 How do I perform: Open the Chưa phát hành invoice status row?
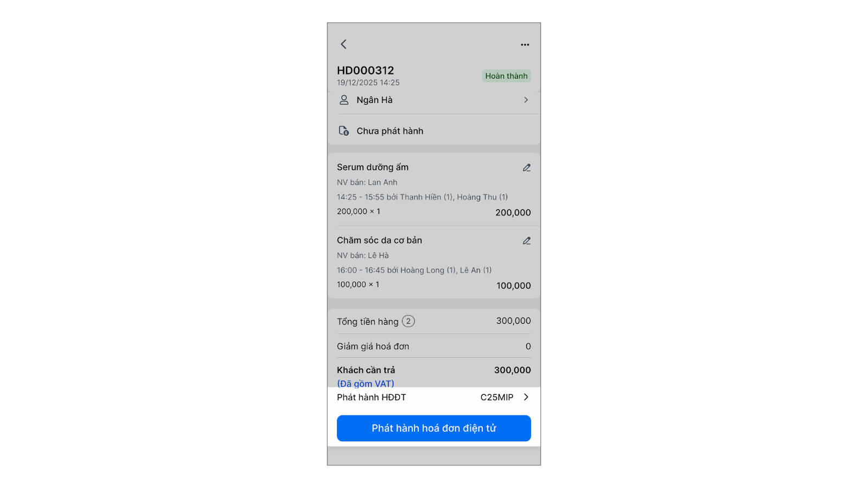(x=434, y=131)
